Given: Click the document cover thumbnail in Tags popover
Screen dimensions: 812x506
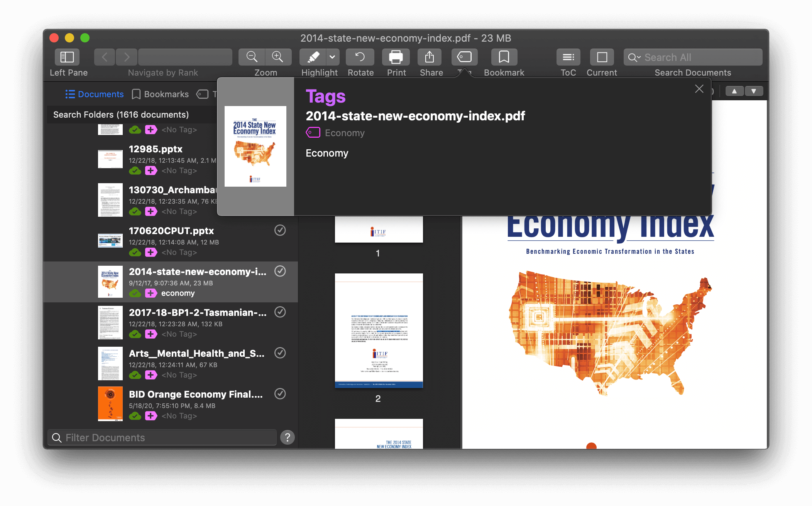Looking at the screenshot, I should tap(255, 146).
